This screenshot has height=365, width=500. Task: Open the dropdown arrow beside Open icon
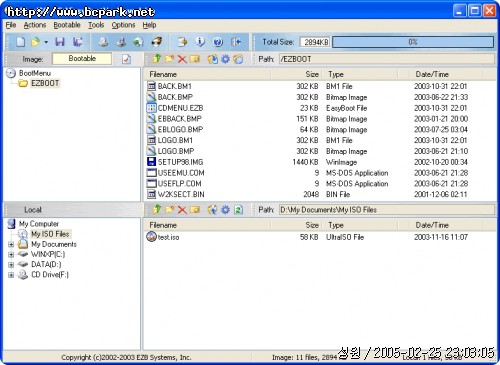coord(46,42)
